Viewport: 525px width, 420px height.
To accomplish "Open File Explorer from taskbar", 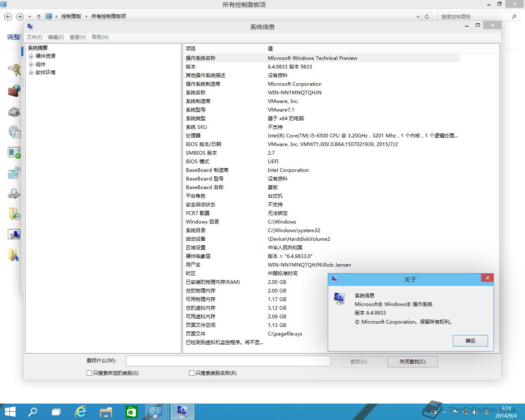I will tap(106, 412).
